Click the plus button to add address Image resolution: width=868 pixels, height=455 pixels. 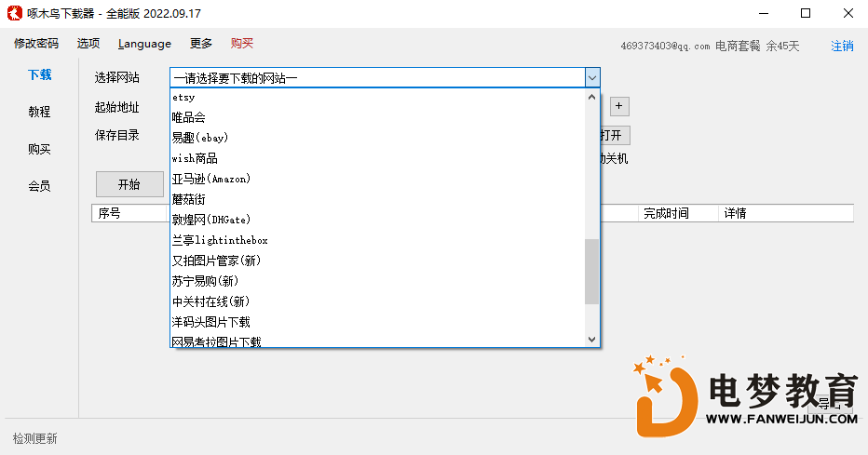point(619,106)
